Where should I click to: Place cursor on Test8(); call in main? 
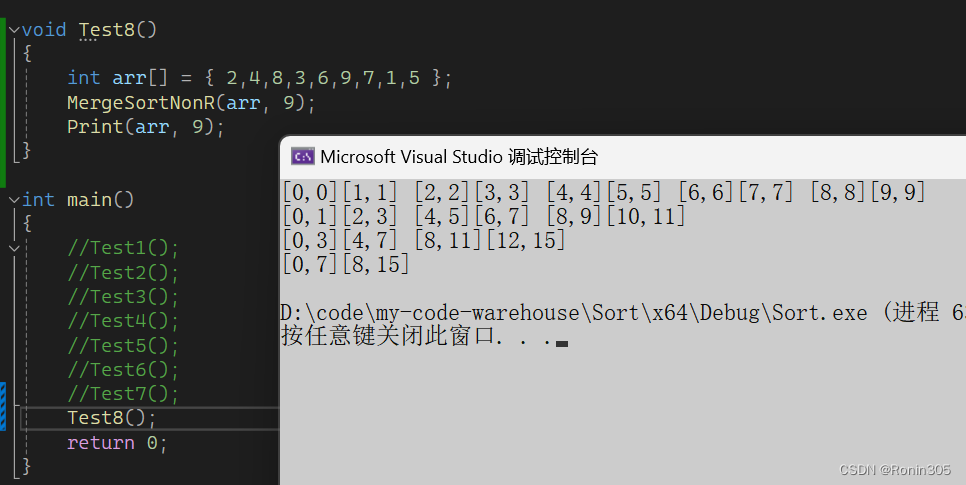pos(112,418)
